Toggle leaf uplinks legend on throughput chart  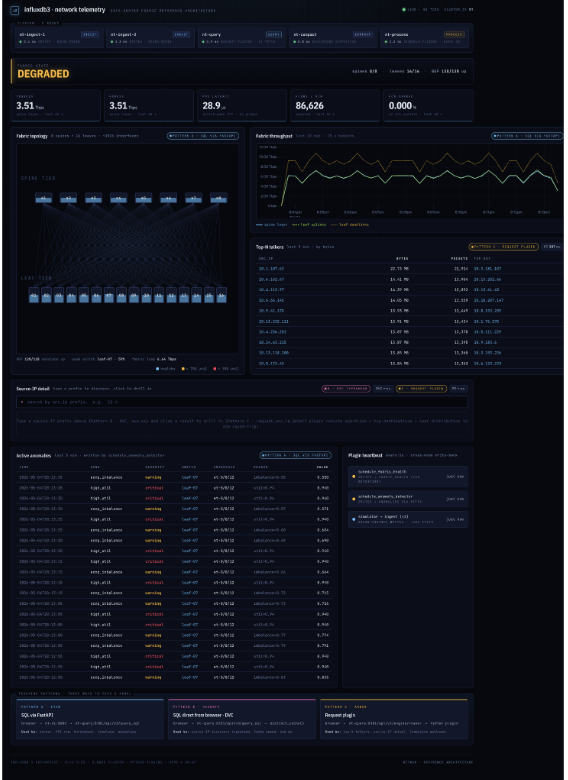[309, 225]
